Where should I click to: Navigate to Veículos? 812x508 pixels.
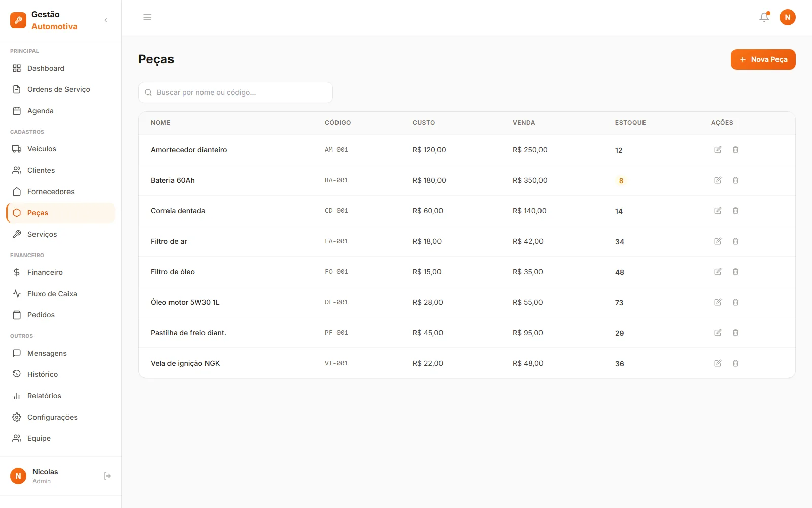coord(61,149)
